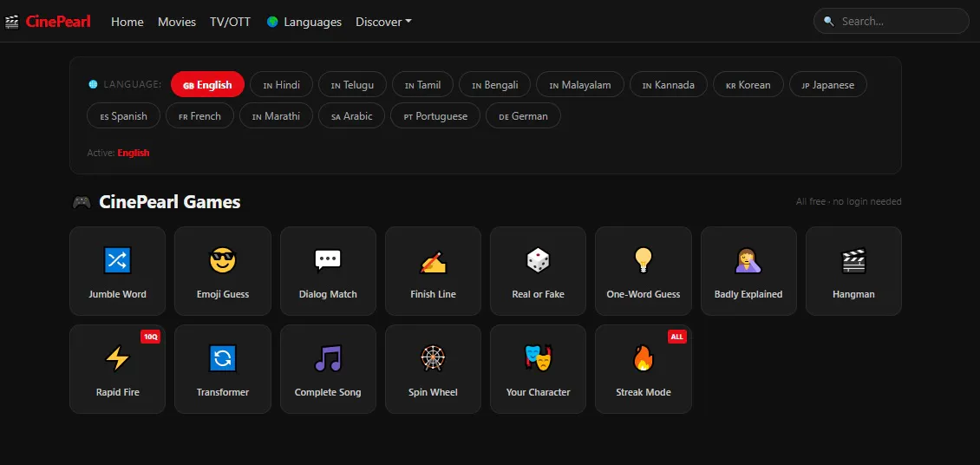Open the Jumble Word shuffle icon game

click(x=117, y=260)
